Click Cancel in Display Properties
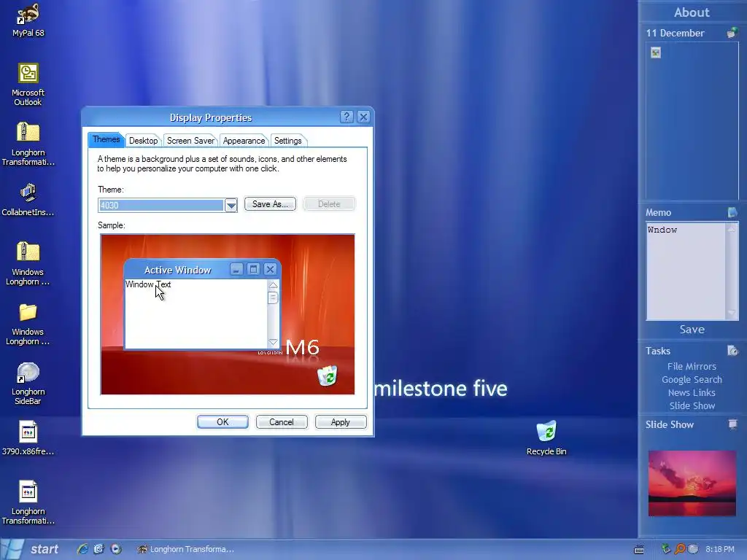The width and height of the screenshot is (747, 560). tap(282, 422)
